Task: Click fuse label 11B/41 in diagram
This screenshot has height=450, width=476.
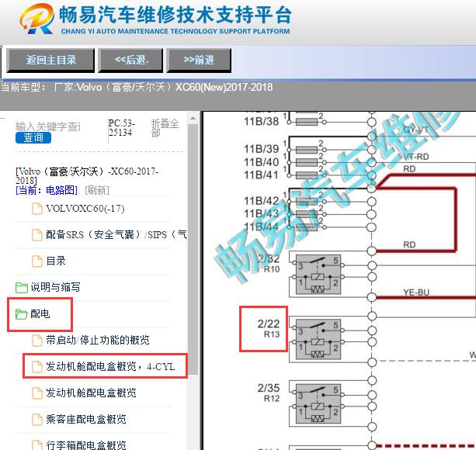Action: [x=261, y=175]
